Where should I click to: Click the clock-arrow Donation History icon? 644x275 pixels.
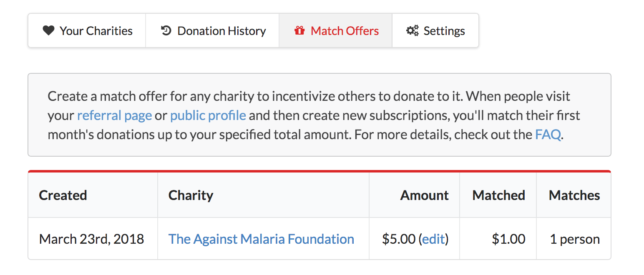pos(166,30)
